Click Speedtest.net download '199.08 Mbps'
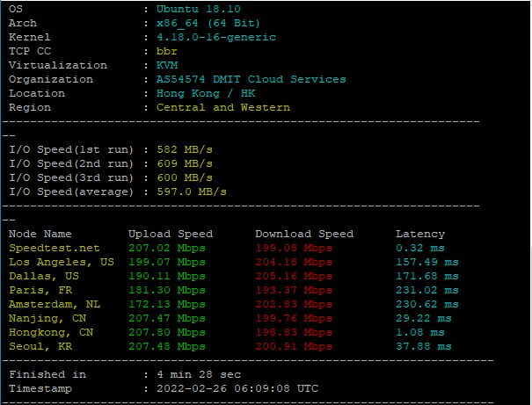 [294, 248]
